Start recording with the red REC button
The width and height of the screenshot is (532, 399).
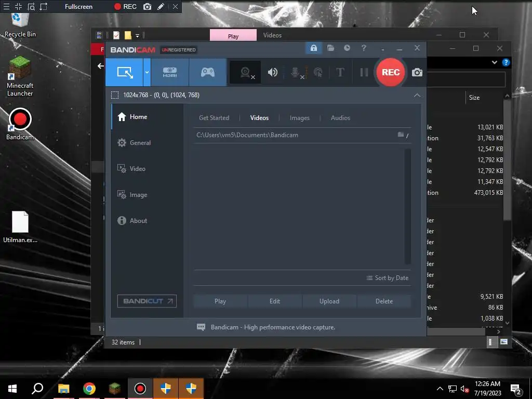(x=391, y=72)
